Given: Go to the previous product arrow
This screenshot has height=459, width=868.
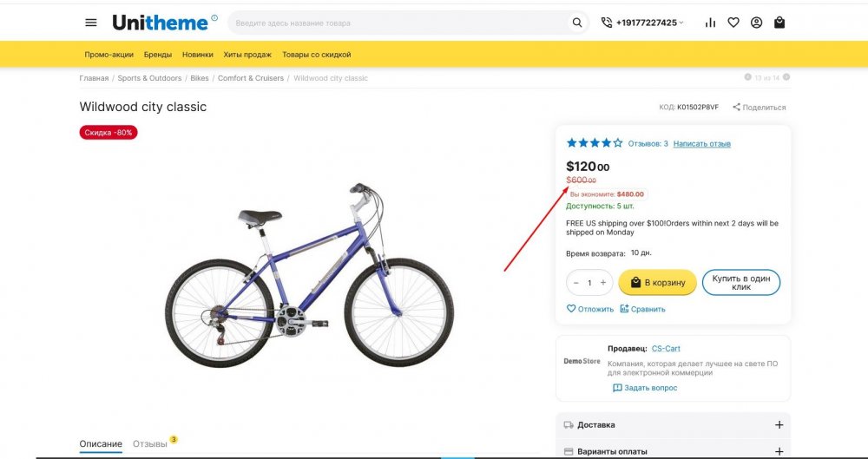Looking at the screenshot, I should point(748,78).
